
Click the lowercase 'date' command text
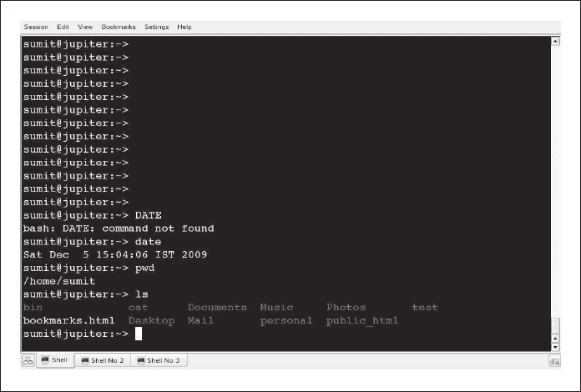148,242
